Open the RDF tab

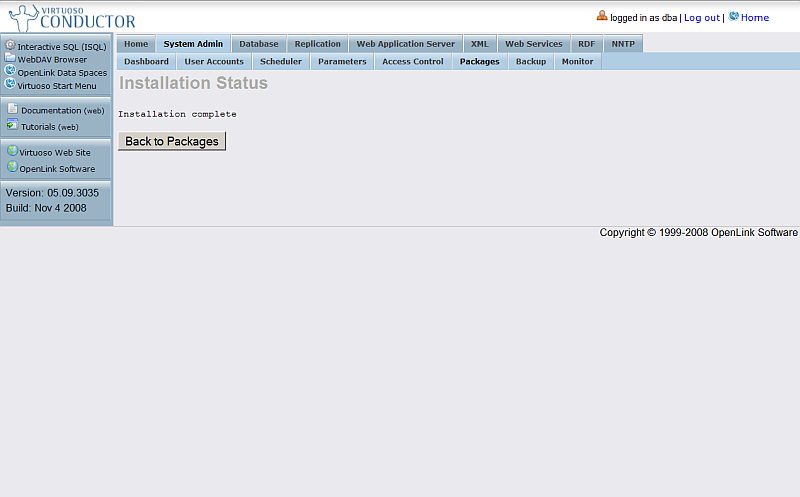click(x=586, y=44)
